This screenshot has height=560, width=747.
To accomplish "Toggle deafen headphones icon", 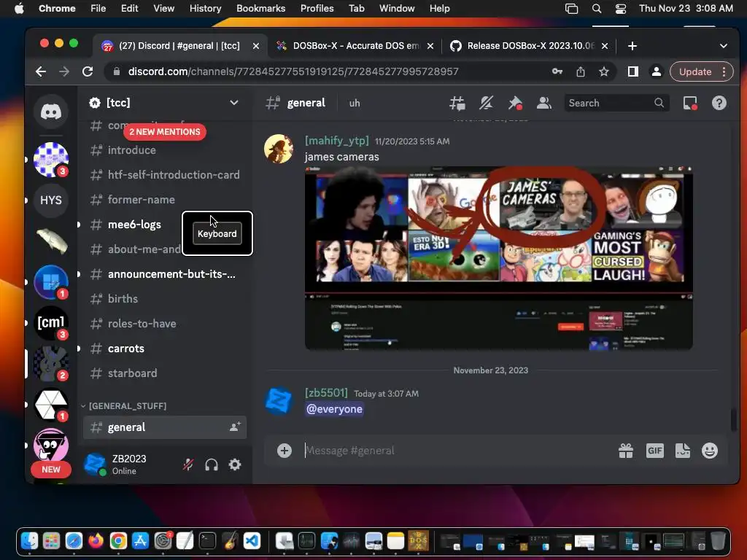I will pos(212,464).
